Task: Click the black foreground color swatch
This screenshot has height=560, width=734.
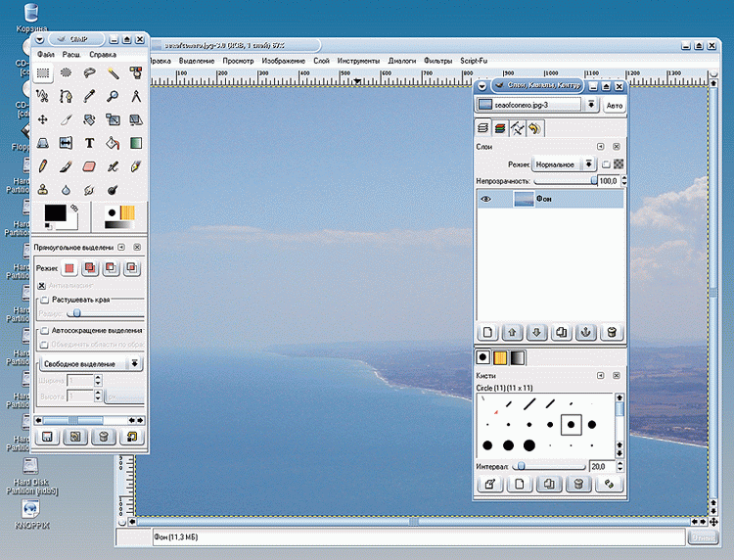Action: 53,212
